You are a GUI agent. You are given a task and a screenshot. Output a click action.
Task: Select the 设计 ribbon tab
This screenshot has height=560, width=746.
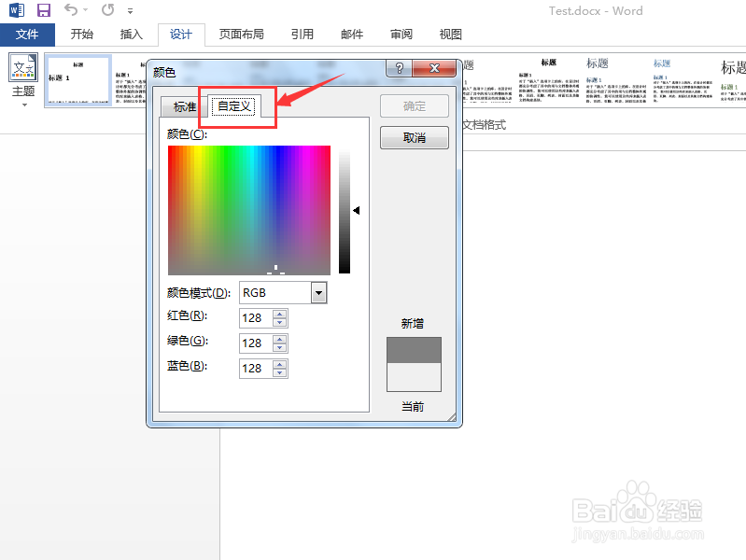coord(181,35)
